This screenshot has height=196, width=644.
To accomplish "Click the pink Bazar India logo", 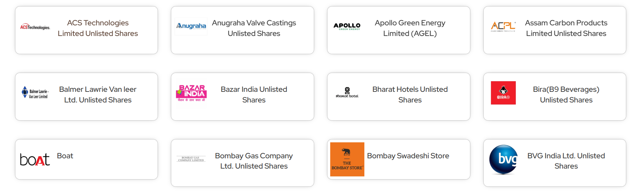I will pos(191,93).
